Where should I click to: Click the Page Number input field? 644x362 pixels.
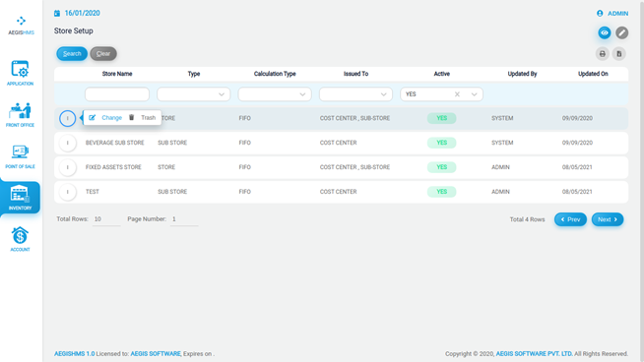click(x=184, y=219)
